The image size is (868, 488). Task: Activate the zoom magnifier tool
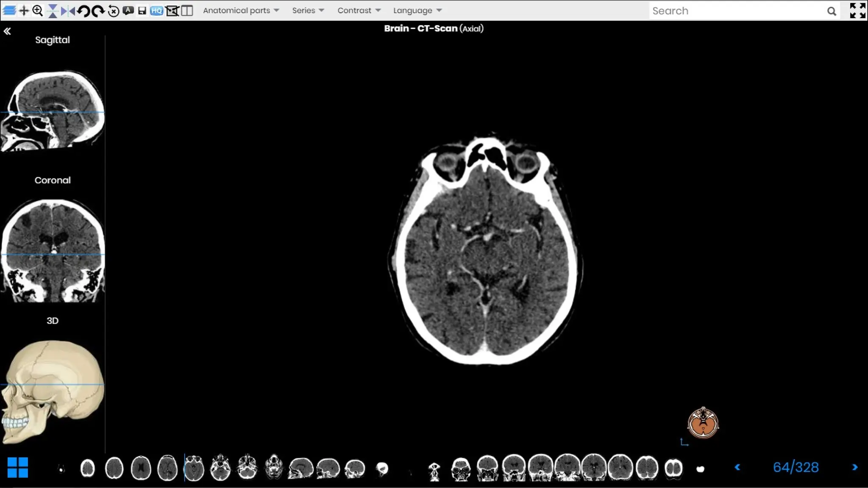click(38, 11)
